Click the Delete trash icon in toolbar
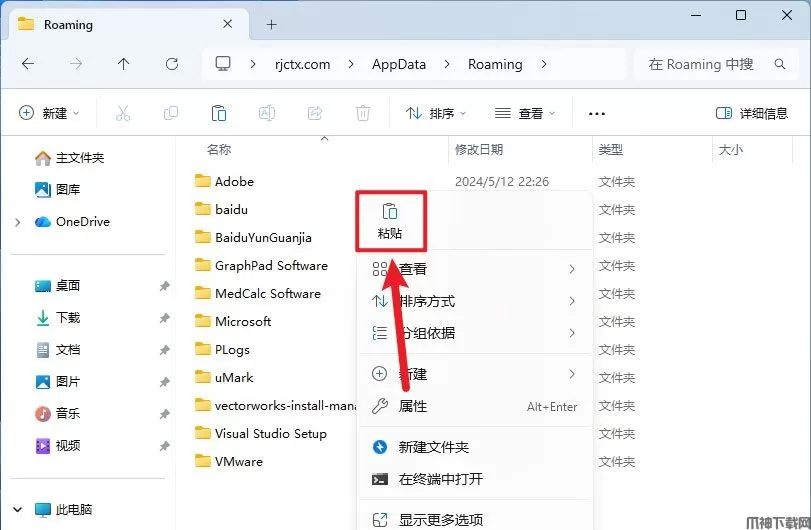Image resolution: width=811 pixels, height=530 pixels. 363,113
